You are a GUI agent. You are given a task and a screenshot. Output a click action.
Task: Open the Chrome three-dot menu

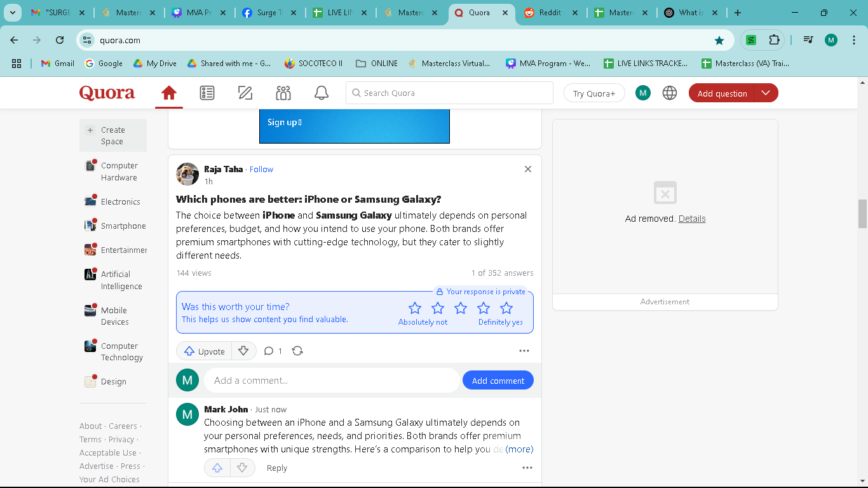[854, 40]
